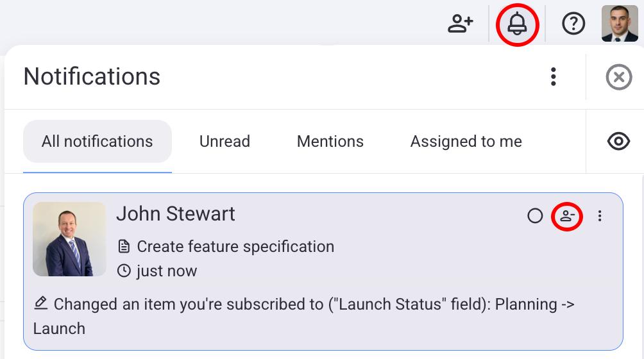The width and height of the screenshot is (644, 359).
Task: Open the help question mark icon
Action: (x=573, y=24)
